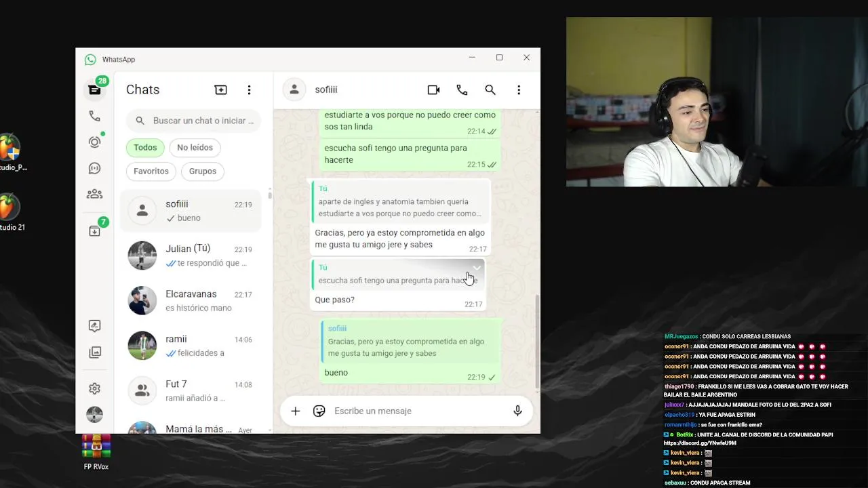The width and height of the screenshot is (868, 488).
Task: Open Archived chats with badge 7
Action: [94, 231]
